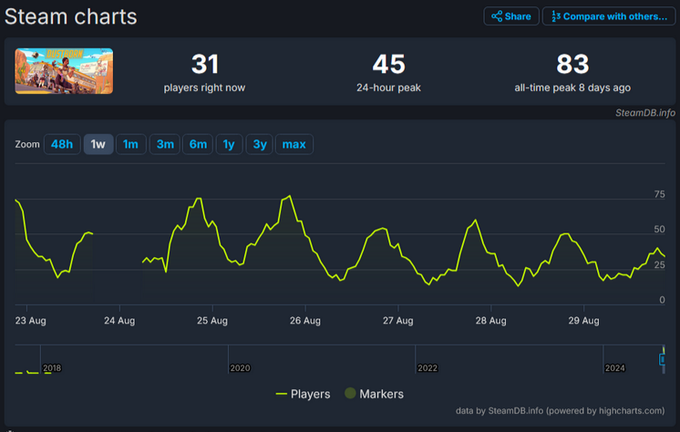
Task: Click the navigator's right range handle
Action: tap(663, 359)
